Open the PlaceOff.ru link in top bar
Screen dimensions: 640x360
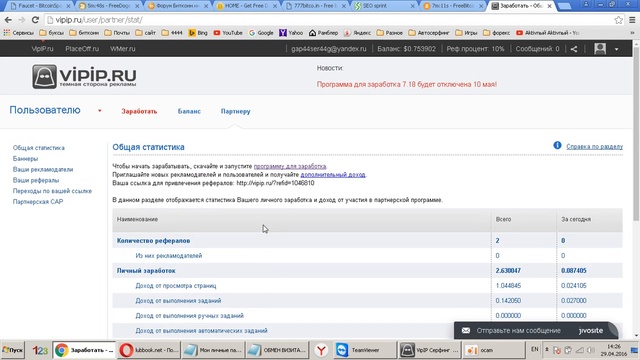82,49
